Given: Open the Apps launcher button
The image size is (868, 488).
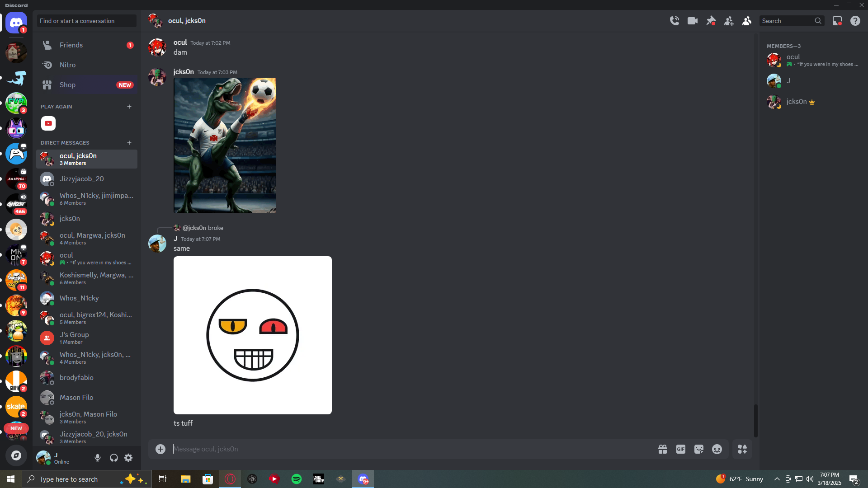Looking at the screenshot, I should point(742,449).
